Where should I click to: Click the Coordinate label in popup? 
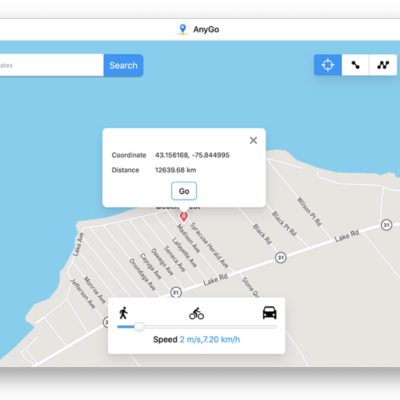coord(129,155)
